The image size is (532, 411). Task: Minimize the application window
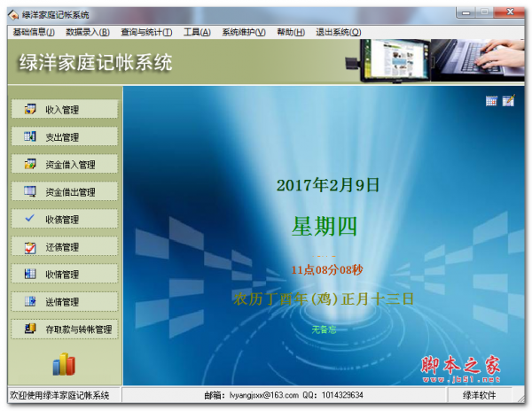coord(466,12)
